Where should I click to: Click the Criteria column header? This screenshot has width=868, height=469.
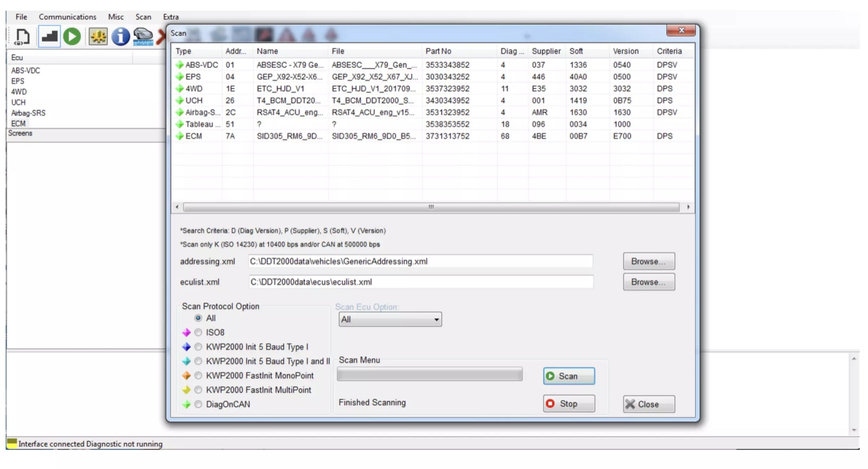coord(673,51)
